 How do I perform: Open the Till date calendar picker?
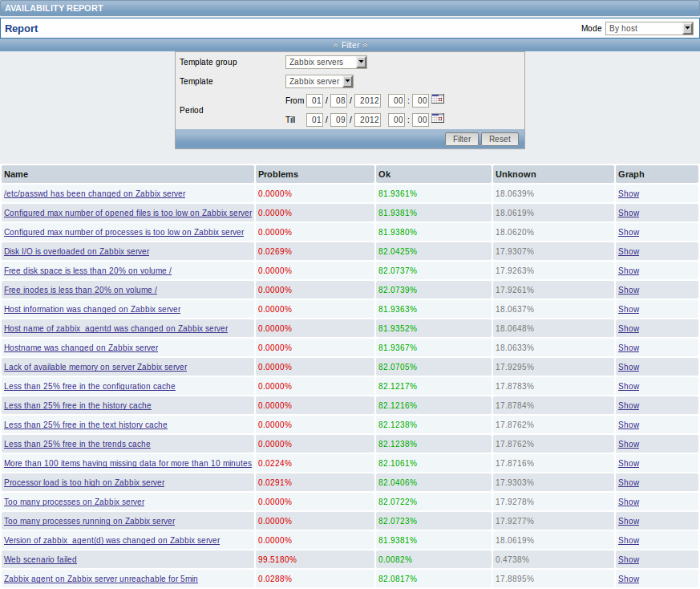(x=438, y=119)
